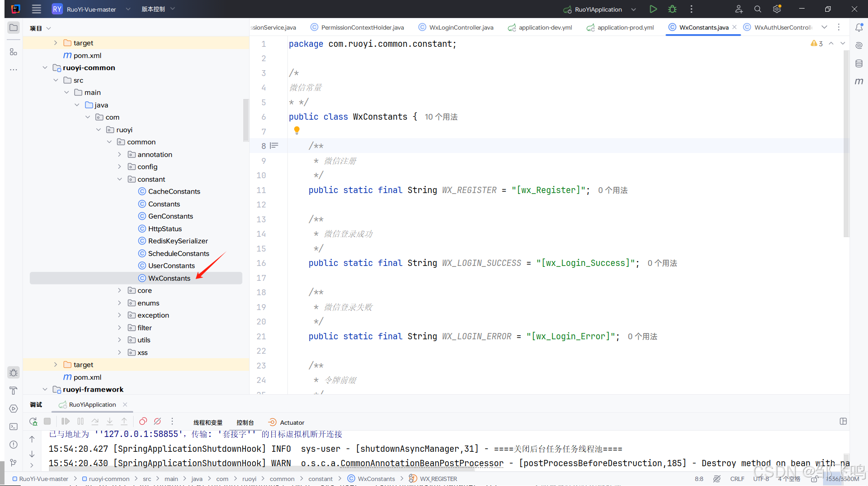Screen dimensions: 868x486
Task: Open the Build hammer tool window
Action: pos(13,391)
